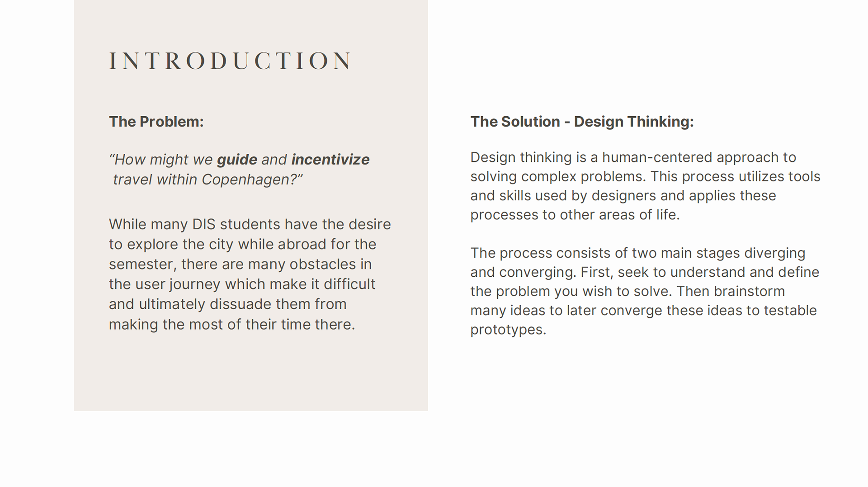
Task: Click "making the most of their time there."
Action: coord(231,325)
